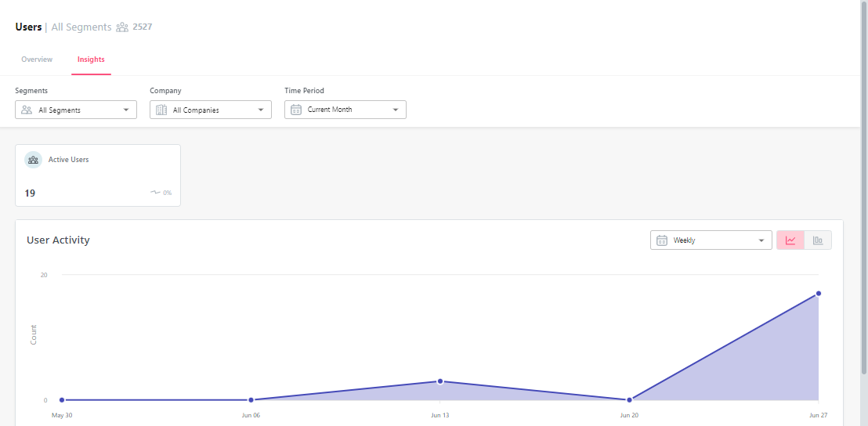The width and height of the screenshot is (868, 426).
Task: Click the calendar icon in Time Period field
Action: coord(296,110)
